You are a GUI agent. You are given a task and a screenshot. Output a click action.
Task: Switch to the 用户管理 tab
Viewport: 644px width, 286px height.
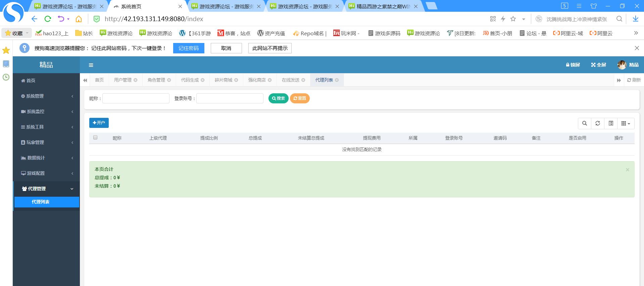click(122, 80)
